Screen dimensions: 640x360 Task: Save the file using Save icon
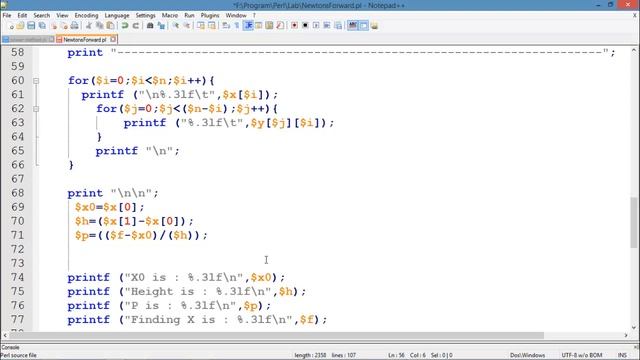coord(31,26)
